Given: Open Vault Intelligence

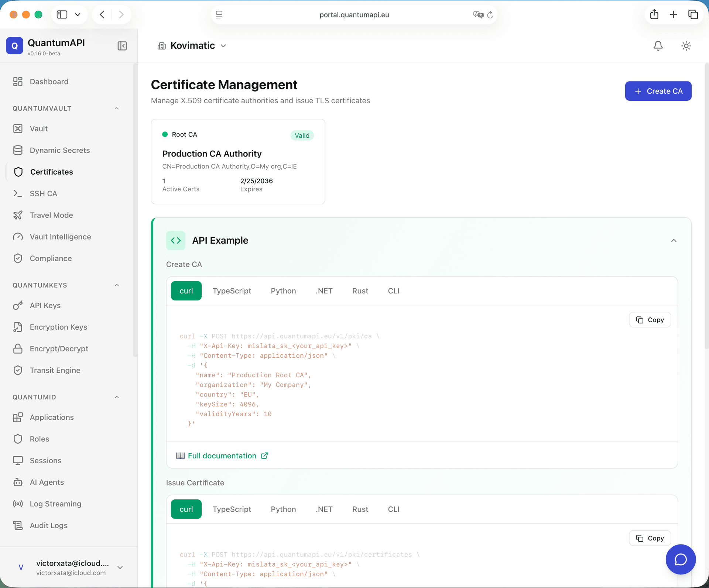Looking at the screenshot, I should [x=60, y=237].
